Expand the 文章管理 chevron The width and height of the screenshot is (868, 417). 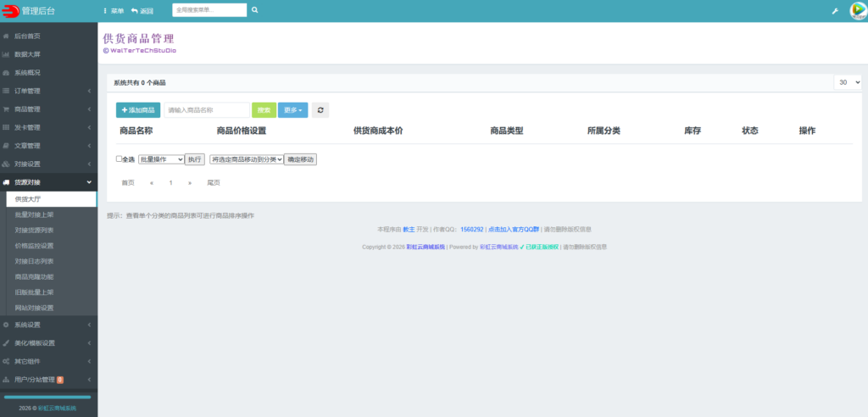coord(89,146)
